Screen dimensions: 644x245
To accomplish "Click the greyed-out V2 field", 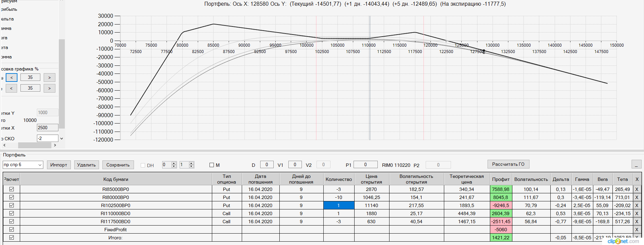I will pyautogui.click(x=323, y=165).
